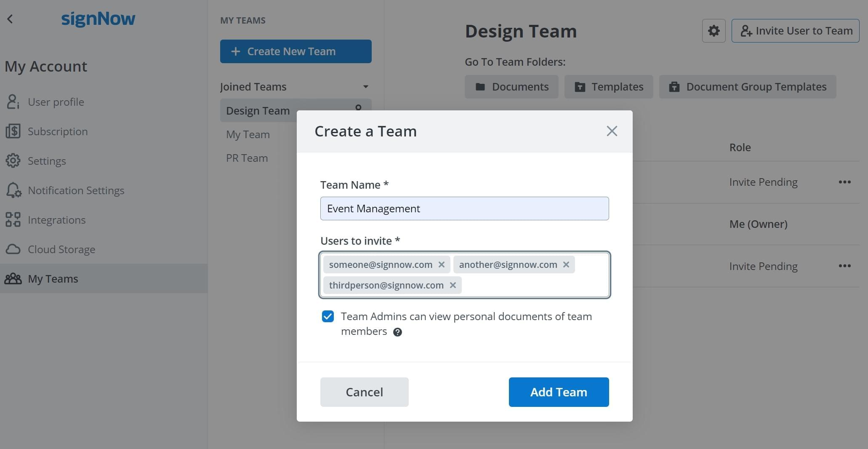Open options for last Invite Pending member
The width and height of the screenshot is (868, 449).
point(844,266)
